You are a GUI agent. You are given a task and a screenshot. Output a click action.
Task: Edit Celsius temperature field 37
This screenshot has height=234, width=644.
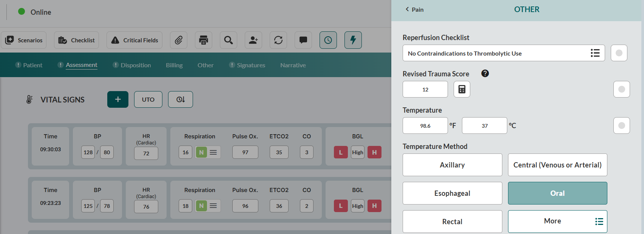tap(485, 126)
